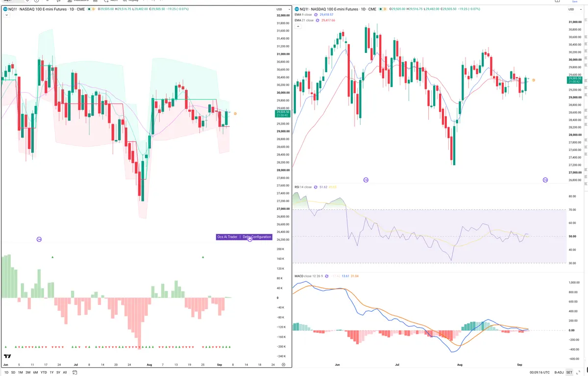Click the EMA 21 value 29,417.66

click(x=328, y=20)
